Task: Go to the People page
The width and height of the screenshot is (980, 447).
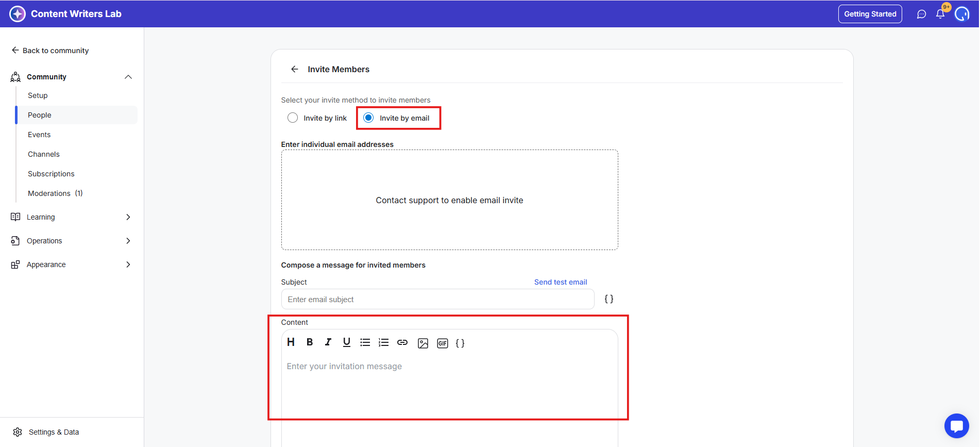Action: pos(77,115)
